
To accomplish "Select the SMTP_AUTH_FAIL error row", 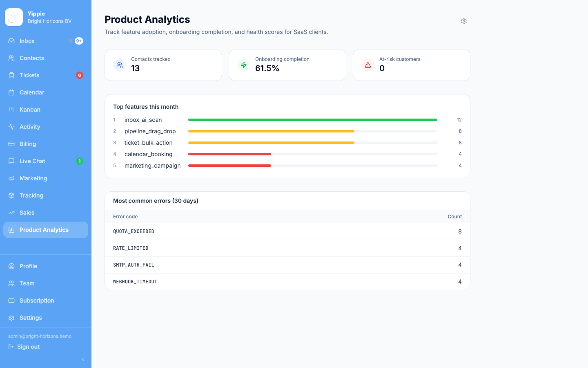I will [287, 265].
